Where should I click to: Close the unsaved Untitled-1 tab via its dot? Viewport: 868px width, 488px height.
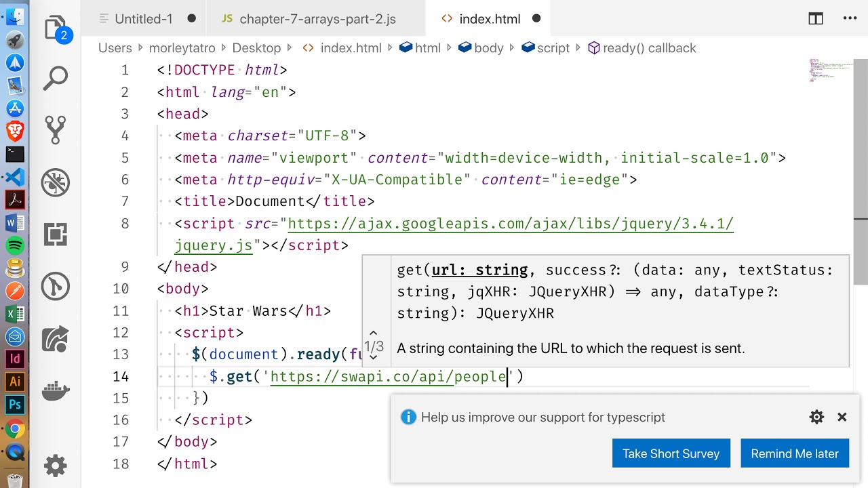tap(191, 19)
